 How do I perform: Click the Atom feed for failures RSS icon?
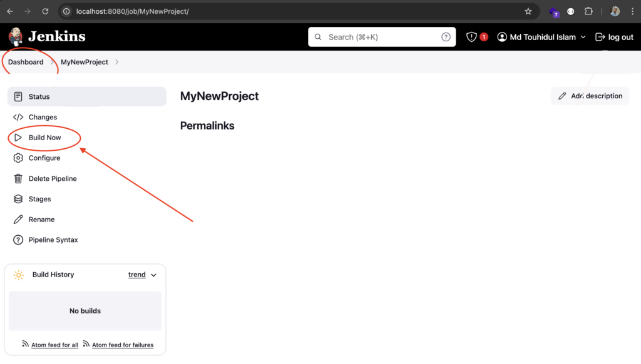(86, 344)
